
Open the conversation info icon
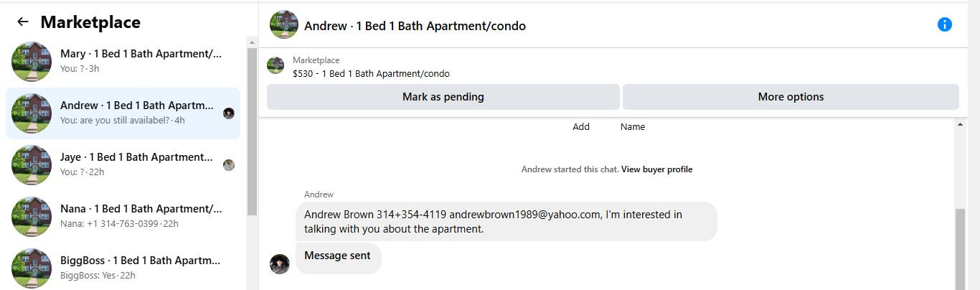945,25
